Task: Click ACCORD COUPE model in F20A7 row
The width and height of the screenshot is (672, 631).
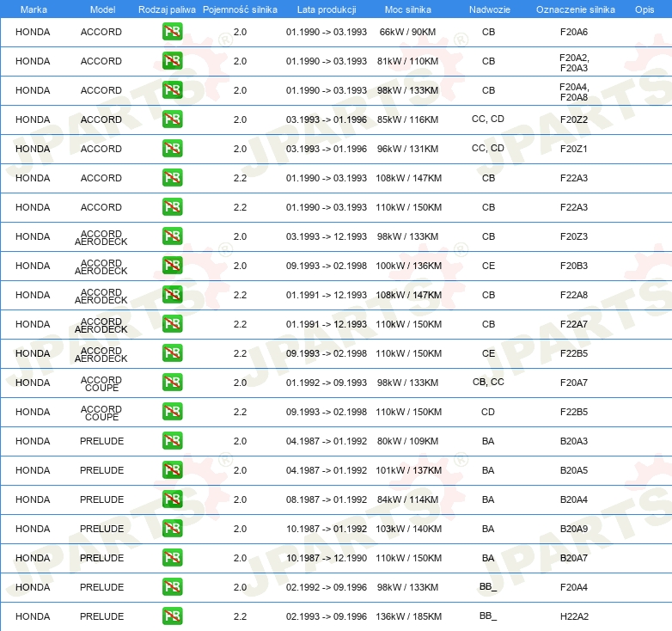Action: 101,383
